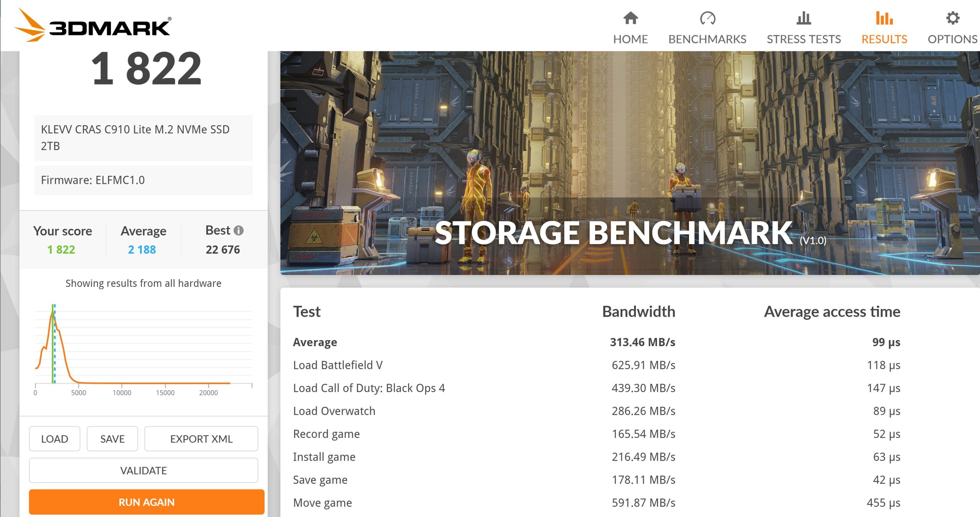Image resolution: width=980 pixels, height=517 pixels.
Task: Go to the STRESS TESTS tab label
Action: click(804, 39)
